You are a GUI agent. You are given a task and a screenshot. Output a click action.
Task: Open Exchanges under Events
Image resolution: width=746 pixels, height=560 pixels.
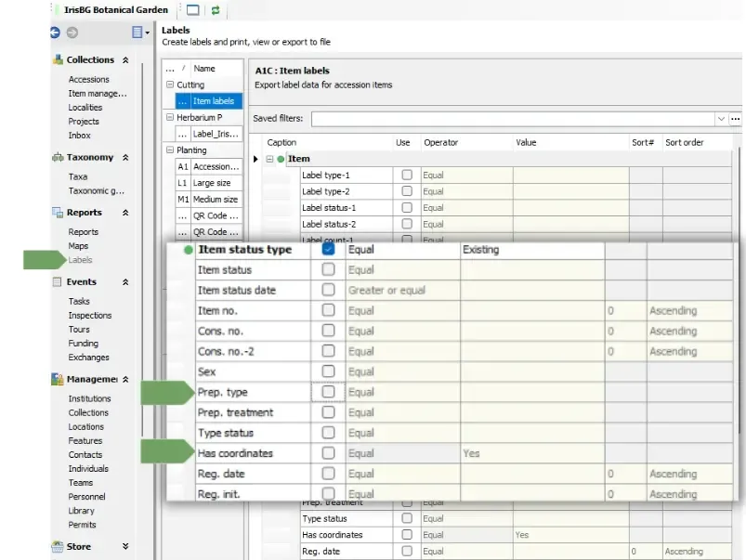(88, 358)
